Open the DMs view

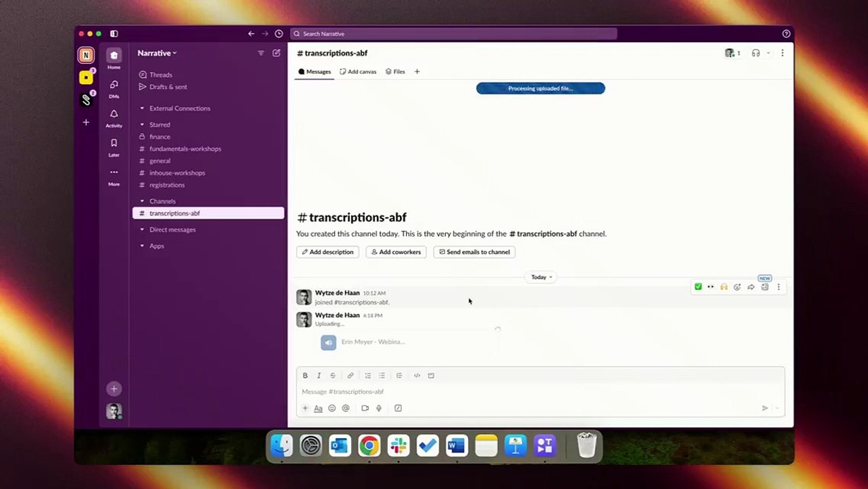point(114,88)
